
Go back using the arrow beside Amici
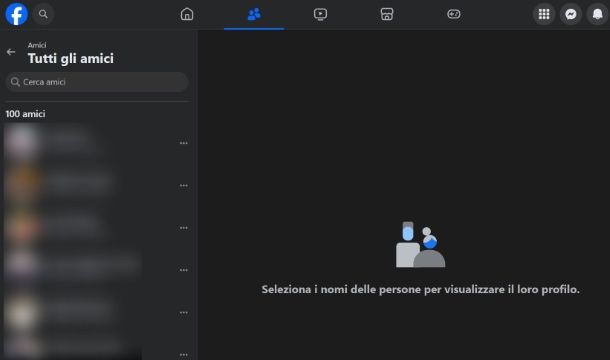point(11,52)
